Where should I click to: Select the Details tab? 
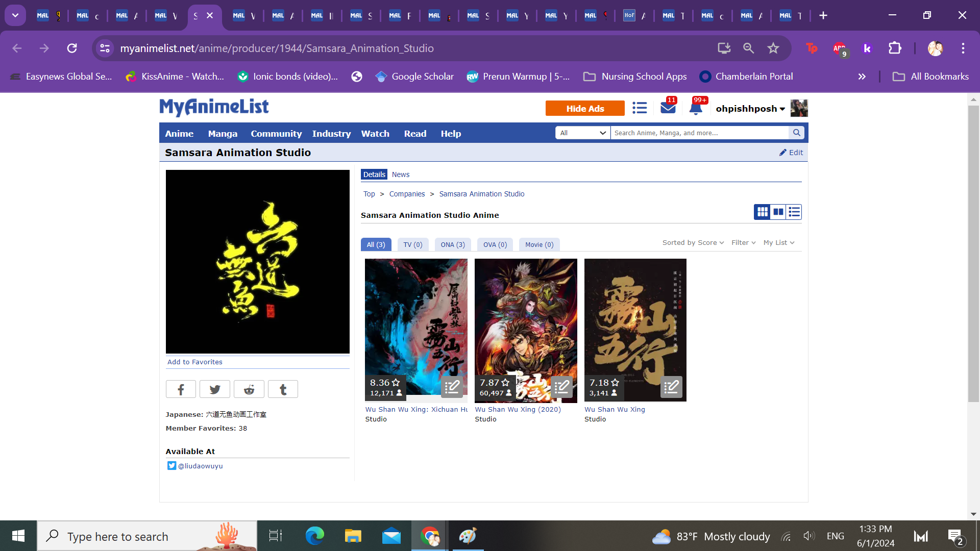(374, 174)
